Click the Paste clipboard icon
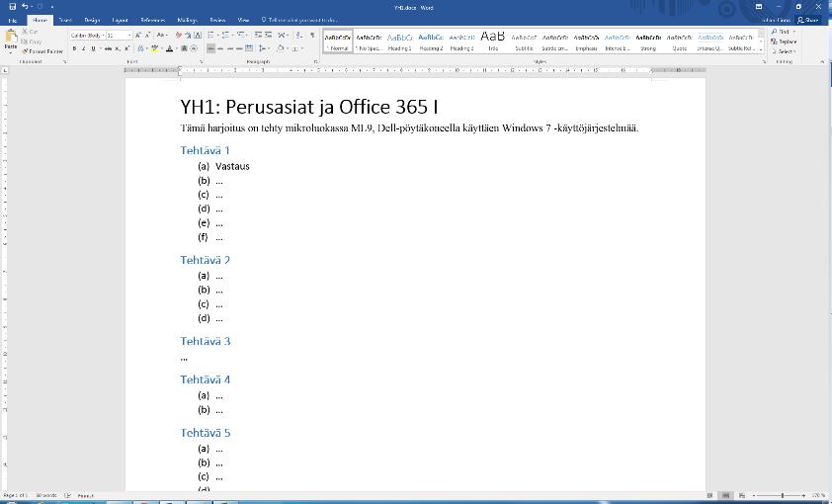The height and width of the screenshot is (504, 832). click(x=11, y=37)
